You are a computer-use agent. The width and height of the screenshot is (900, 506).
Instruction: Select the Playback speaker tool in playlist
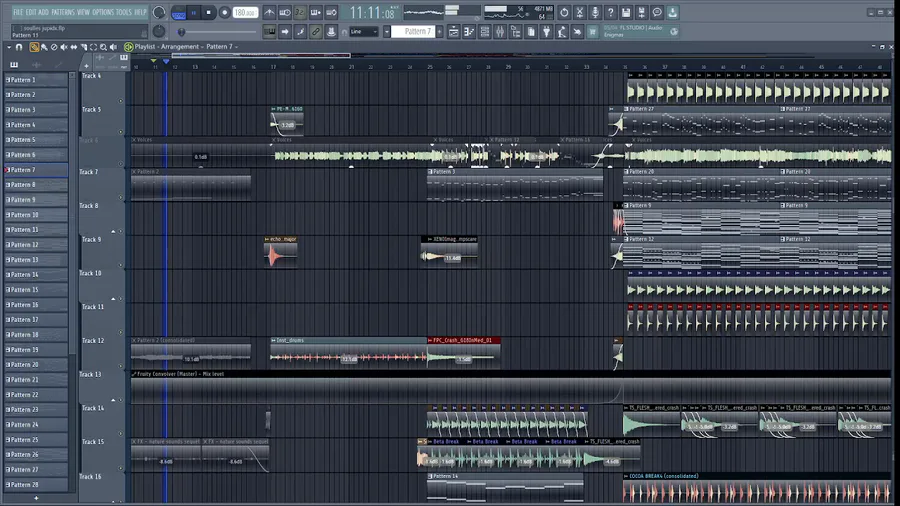coord(113,47)
